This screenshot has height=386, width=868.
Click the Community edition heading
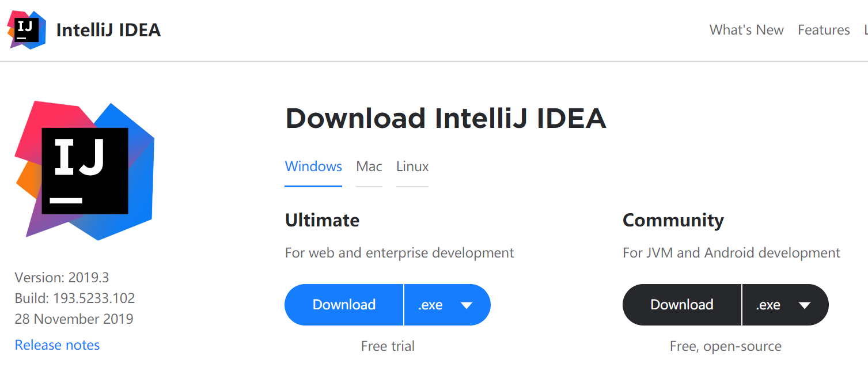[x=673, y=220]
